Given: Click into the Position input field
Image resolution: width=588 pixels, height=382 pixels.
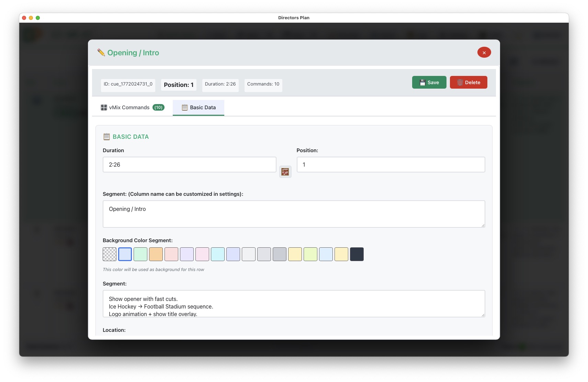Looking at the screenshot, I should click(391, 165).
